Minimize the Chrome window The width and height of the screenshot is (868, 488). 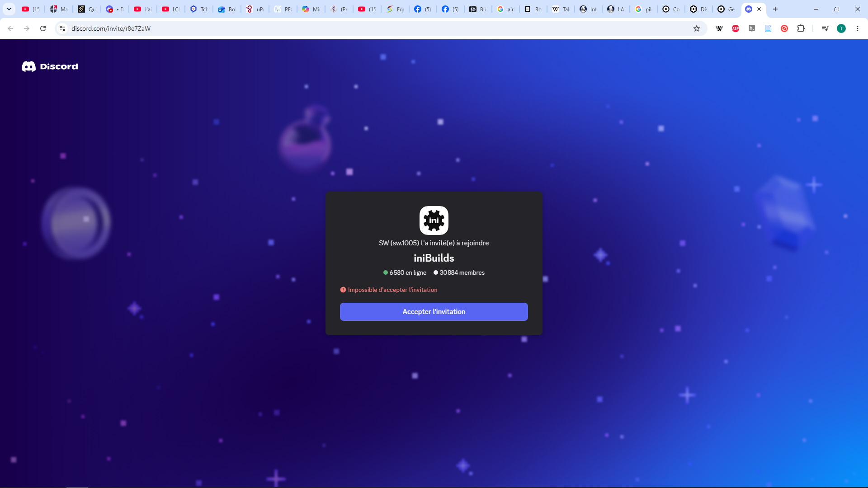pyautogui.click(x=816, y=9)
